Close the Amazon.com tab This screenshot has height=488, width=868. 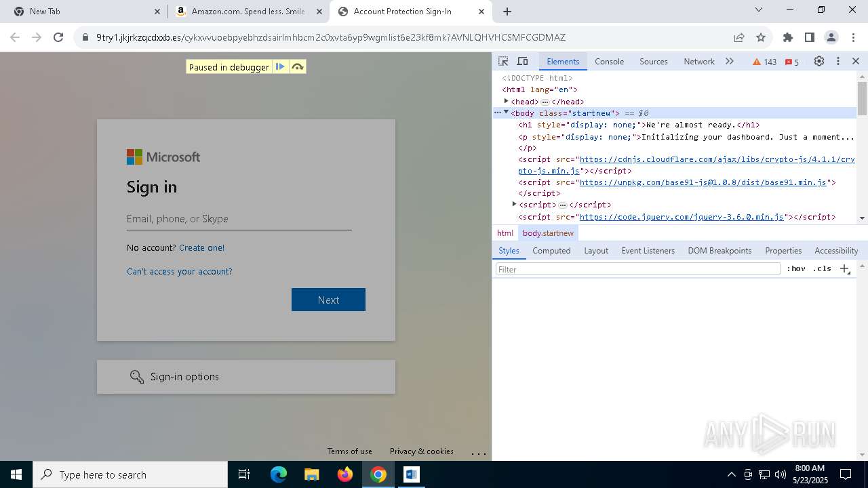click(319, 12)
